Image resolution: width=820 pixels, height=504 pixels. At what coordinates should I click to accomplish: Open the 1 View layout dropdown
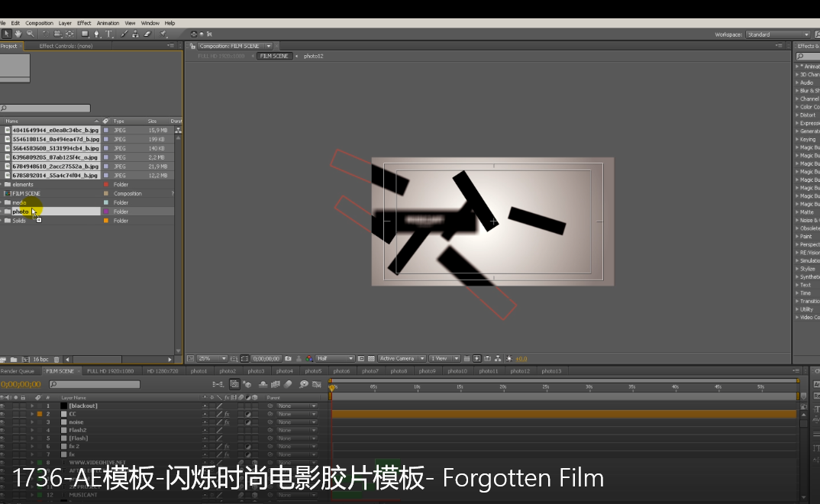point(444,359)
